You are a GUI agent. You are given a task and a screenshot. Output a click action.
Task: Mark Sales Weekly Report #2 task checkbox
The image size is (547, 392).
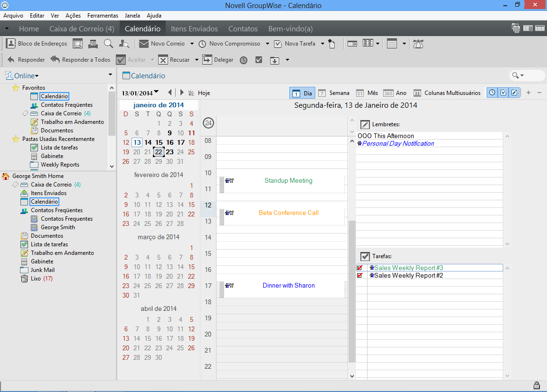[359, 276]
